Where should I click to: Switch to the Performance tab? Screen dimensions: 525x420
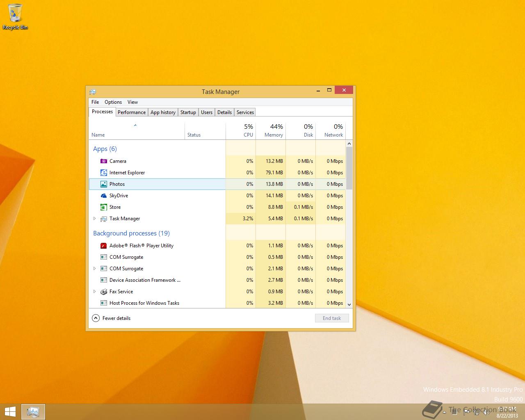132,112
